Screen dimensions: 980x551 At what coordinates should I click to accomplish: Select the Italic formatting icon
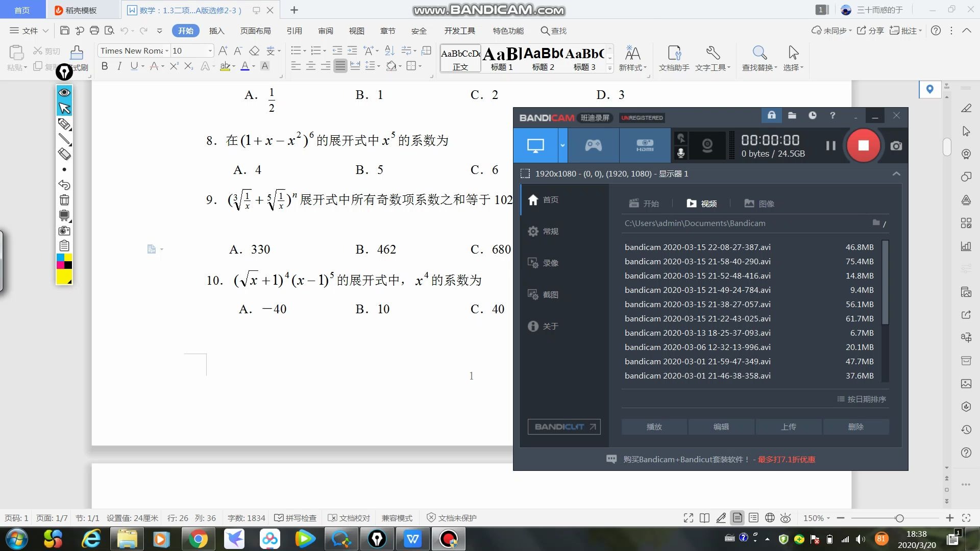pos(118,65)
